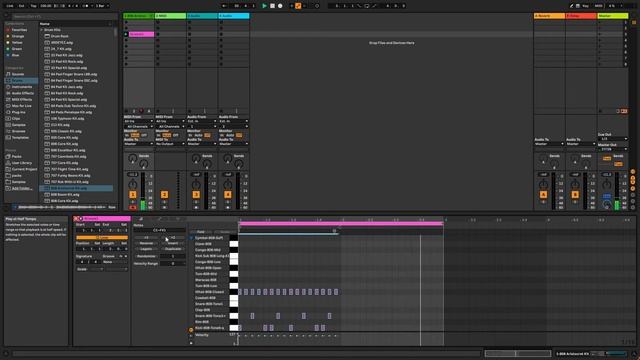The height and width of the screenshot is (360, 640).
Task: Set track 3 Monitor to In
Action: coord(190,136)
